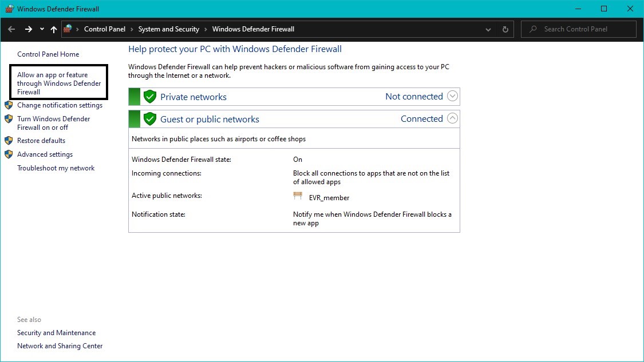The width and height of the screenshot is (644, 362).
Task: Minimize the Windows Defender Firewall window
Action: point(578,9)
